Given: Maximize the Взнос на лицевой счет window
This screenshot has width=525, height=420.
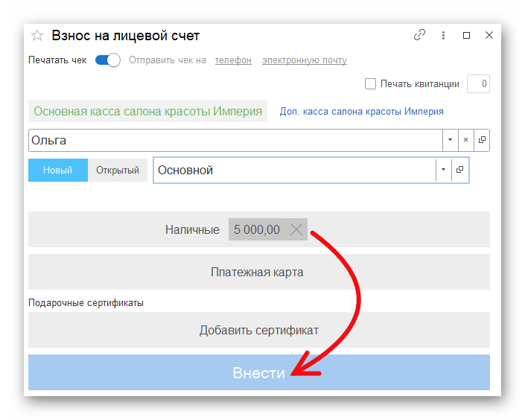Looking at the screenshot, I should (466, 35).
